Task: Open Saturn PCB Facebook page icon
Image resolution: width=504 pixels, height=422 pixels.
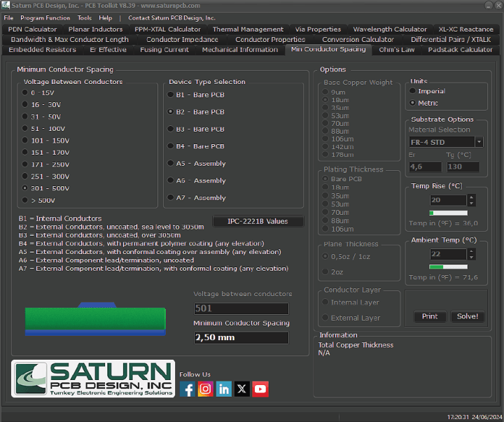Action: [x=188, y=389]
